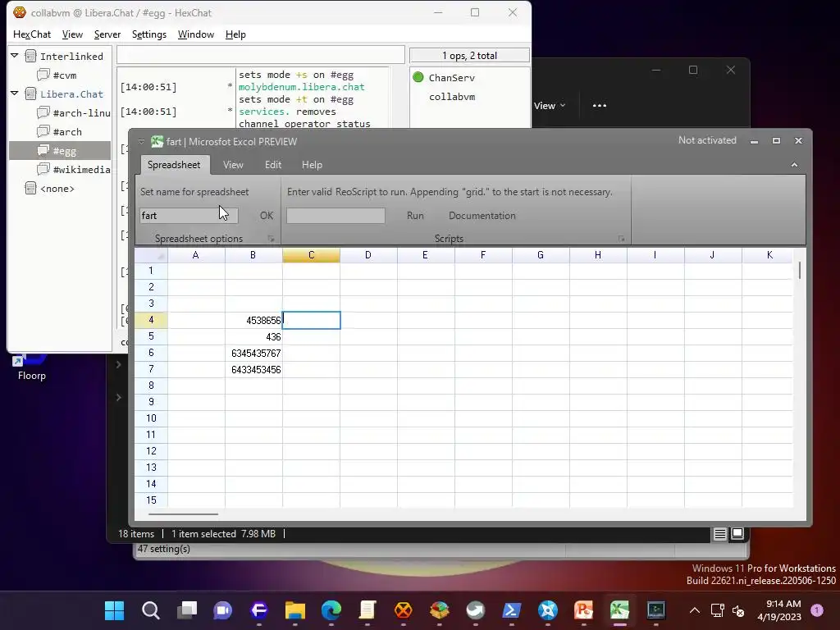Switch to the Excol spreadsheet taskbar icon
Screen dimensions: 840x630
[620, 610]
